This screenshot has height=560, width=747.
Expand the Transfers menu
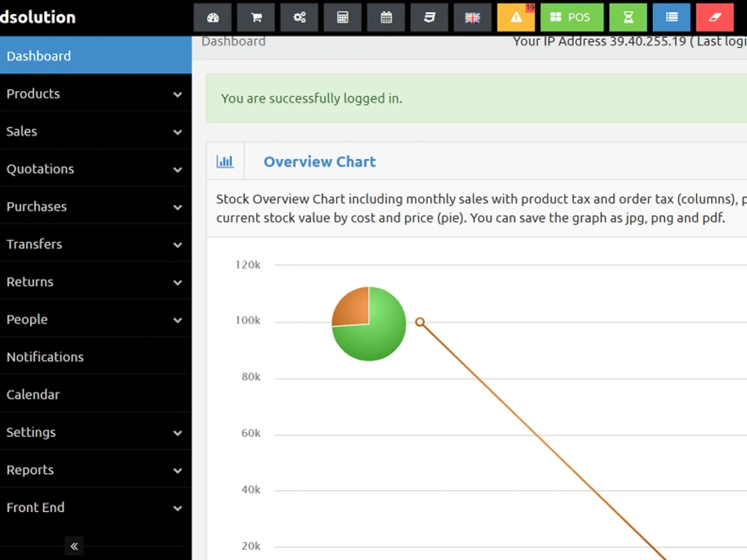pyautogui.click(x=96, y=244)
